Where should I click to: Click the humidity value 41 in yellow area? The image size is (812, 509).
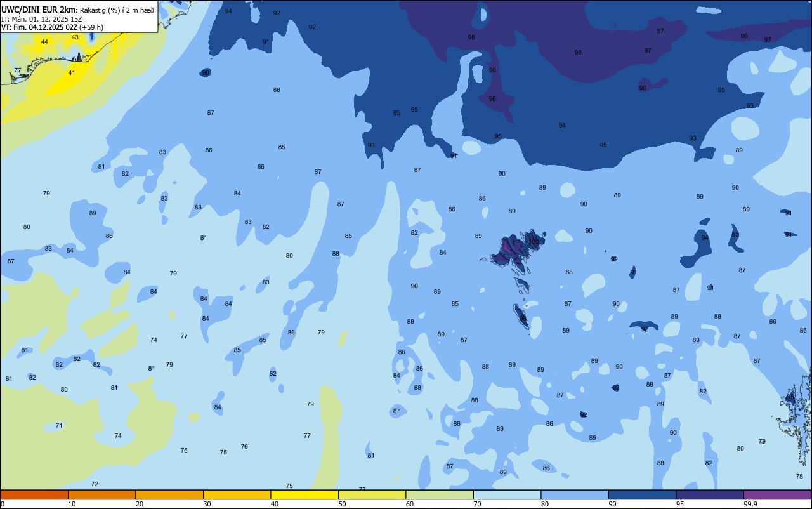point(72,72)
